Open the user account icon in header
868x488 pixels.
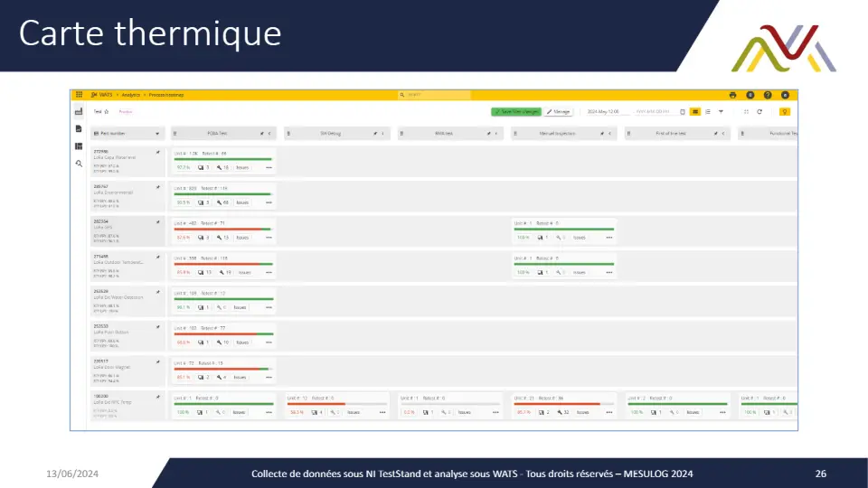785,95
